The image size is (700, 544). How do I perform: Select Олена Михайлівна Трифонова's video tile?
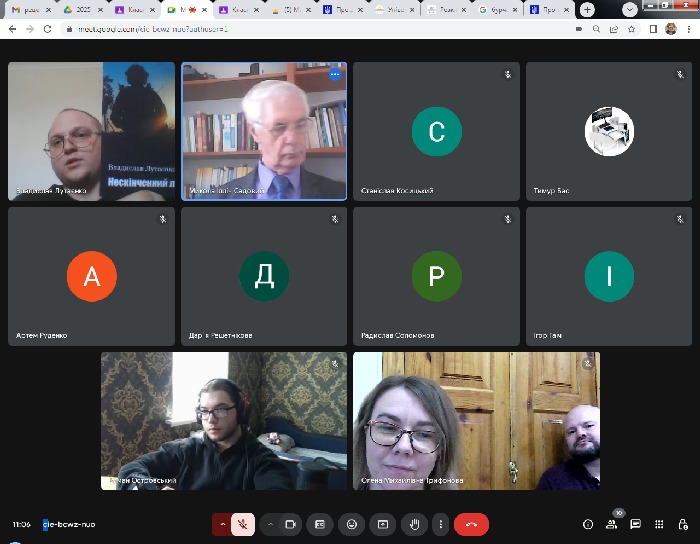tap(476, 421)
